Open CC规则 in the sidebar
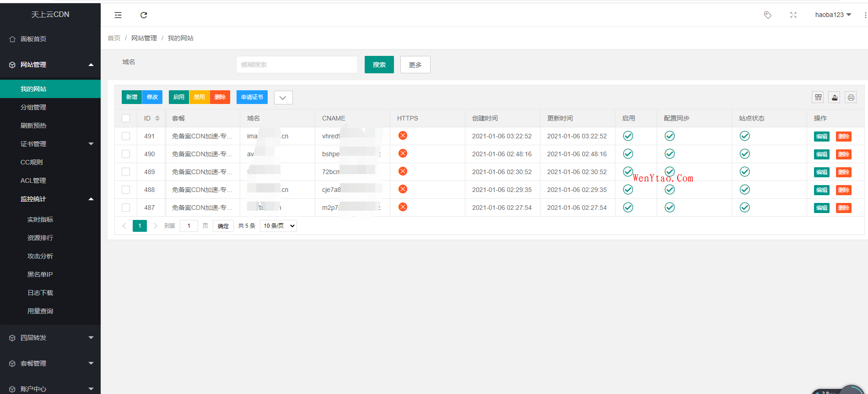The height and width of the screenshot is (394, 868). [50, 162]
